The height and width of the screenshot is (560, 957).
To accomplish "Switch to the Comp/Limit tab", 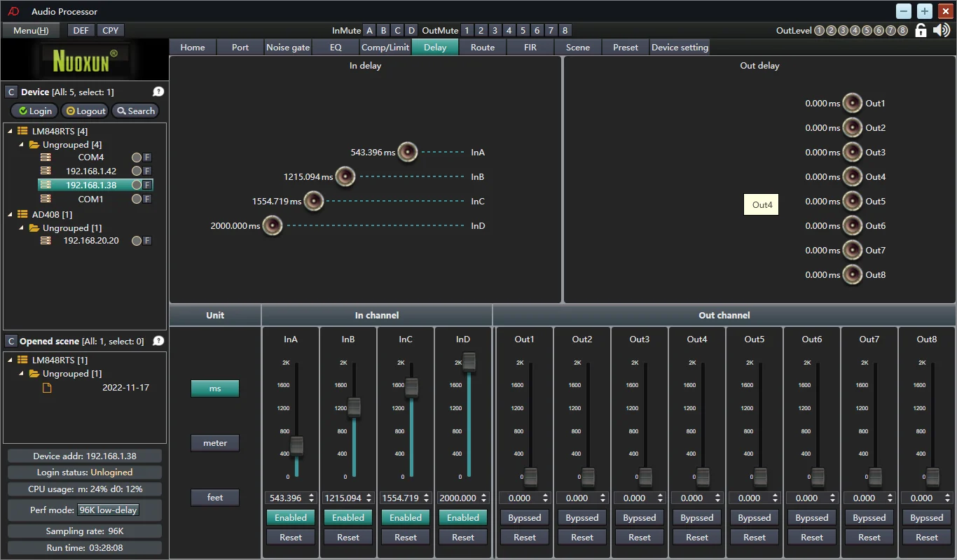I will [385, 47].
